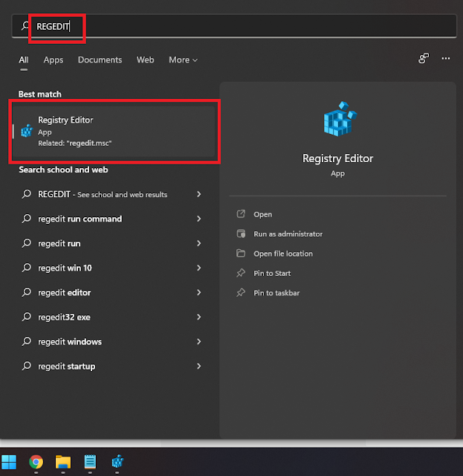
Task: Choose Run as administrator
Action: [288, 234]
